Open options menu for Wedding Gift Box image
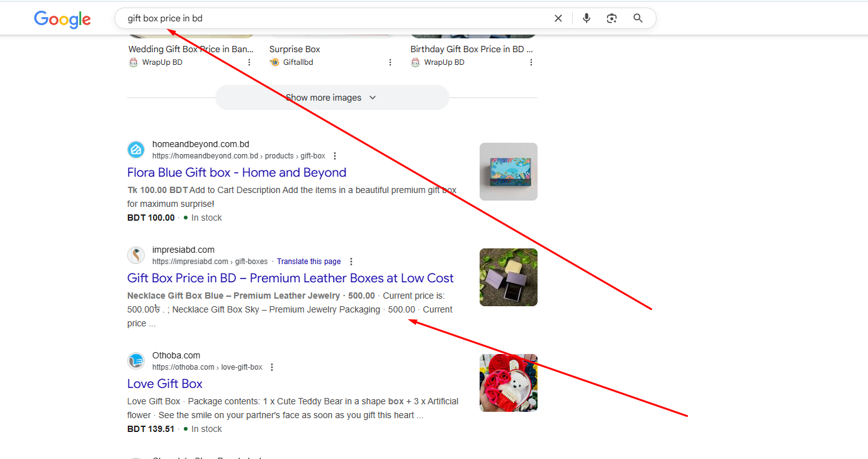Image resolution: width=868 pixels, height=459 pixels. 249,62
